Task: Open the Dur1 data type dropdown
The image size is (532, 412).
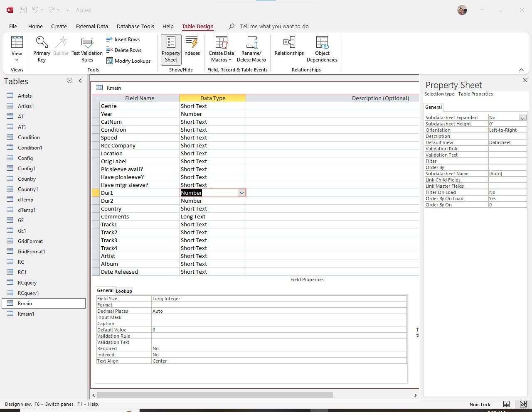Action: tap(241, 193)
